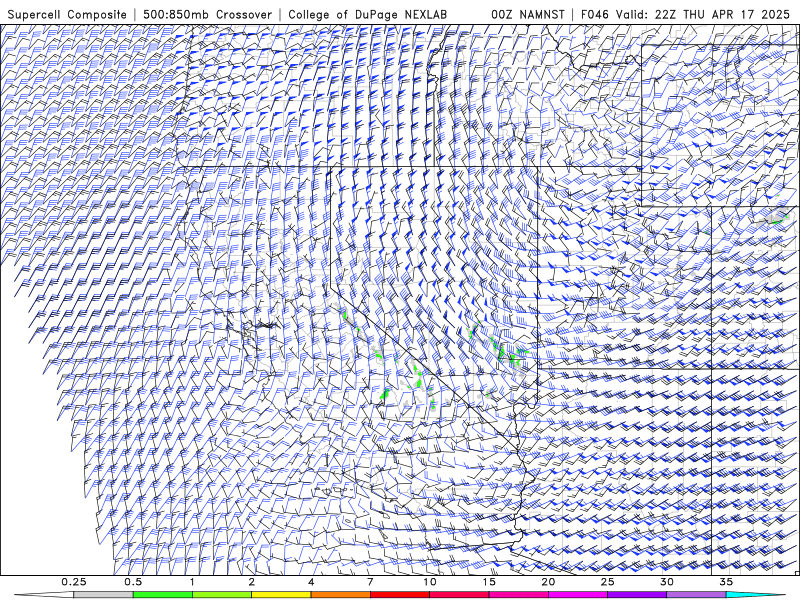Select the red color bar segment after 7

pos(399,595)
